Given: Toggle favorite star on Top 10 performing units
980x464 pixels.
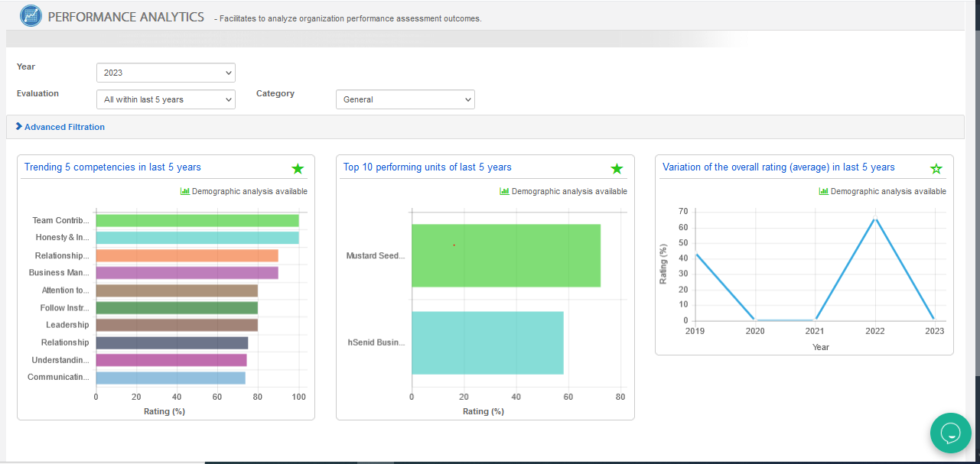Looking at the screenshot, I should pyautogui.click(x=617, y=168).
